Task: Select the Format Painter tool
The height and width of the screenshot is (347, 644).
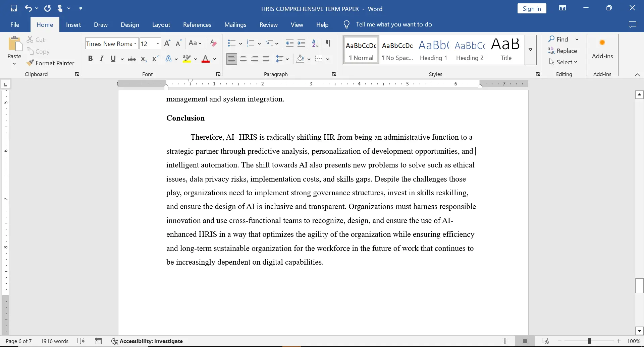Action: 51,63
